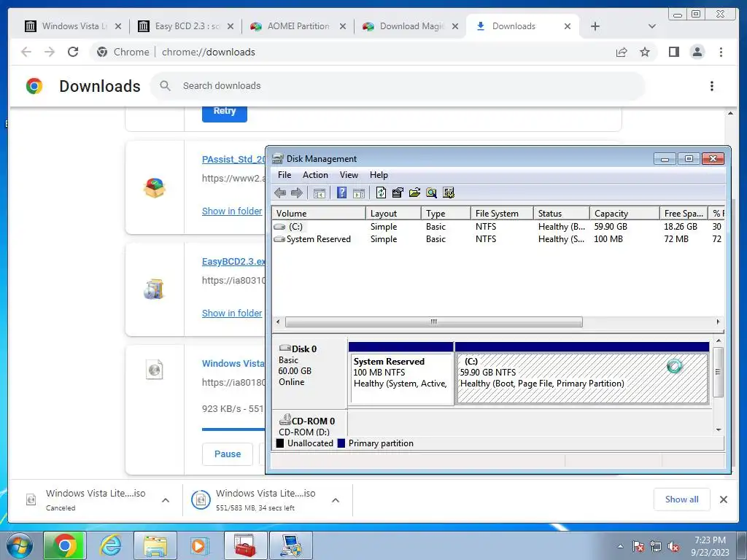This screenshot has height=560, width=747.
Task: Select the (C:) 59.90 GB partition block
Action: 581,373
